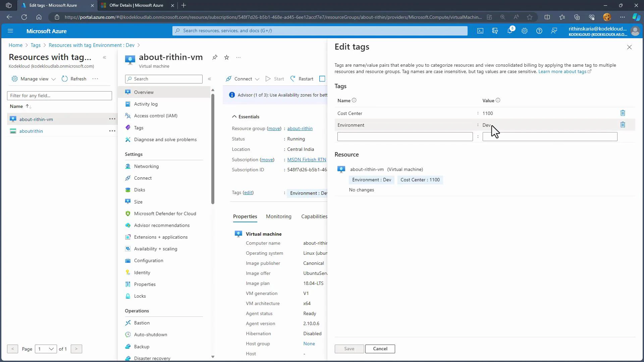Viewport: 644px width, 362px height.
Task: Open the page number selector
Action: pos(46,349)
